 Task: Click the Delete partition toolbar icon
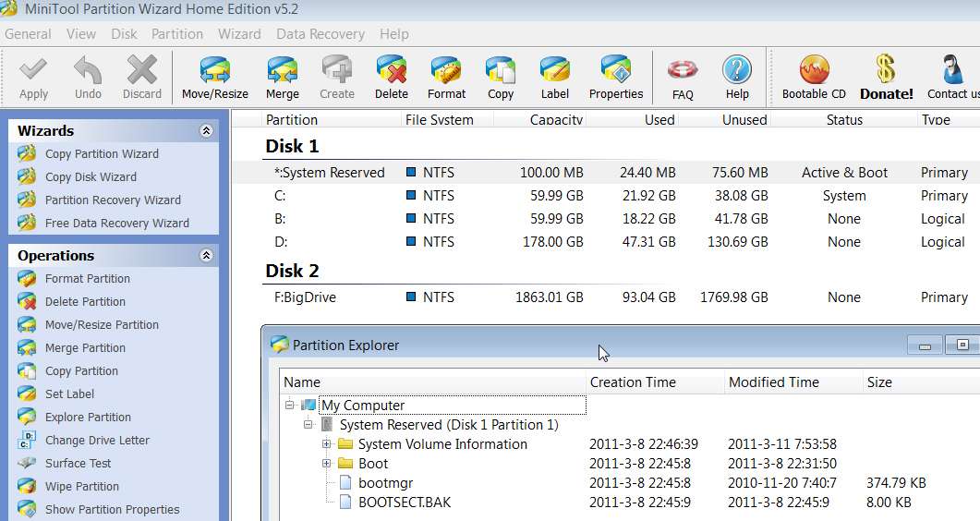392,70
